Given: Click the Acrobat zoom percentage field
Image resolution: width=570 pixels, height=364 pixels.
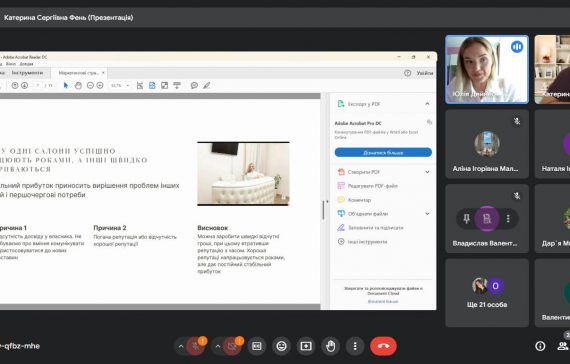Looking at the screenshot, I should click(120, 85).
